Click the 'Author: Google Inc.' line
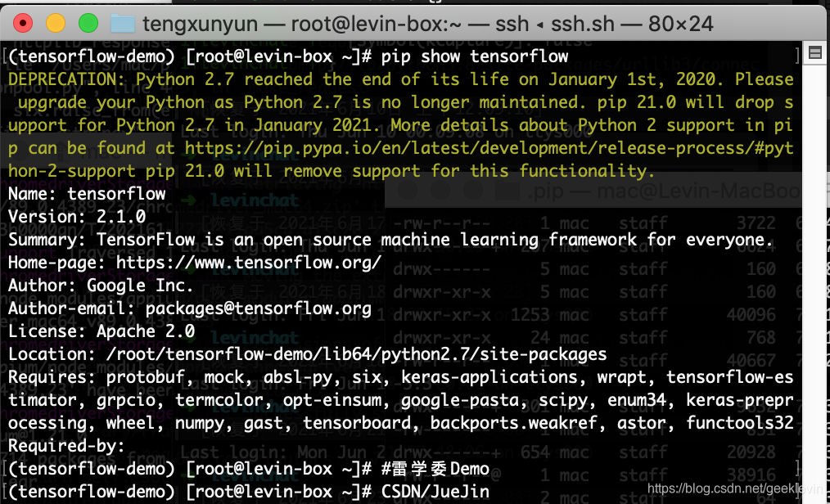Viewport: 830px width, 504px height. 101,286
